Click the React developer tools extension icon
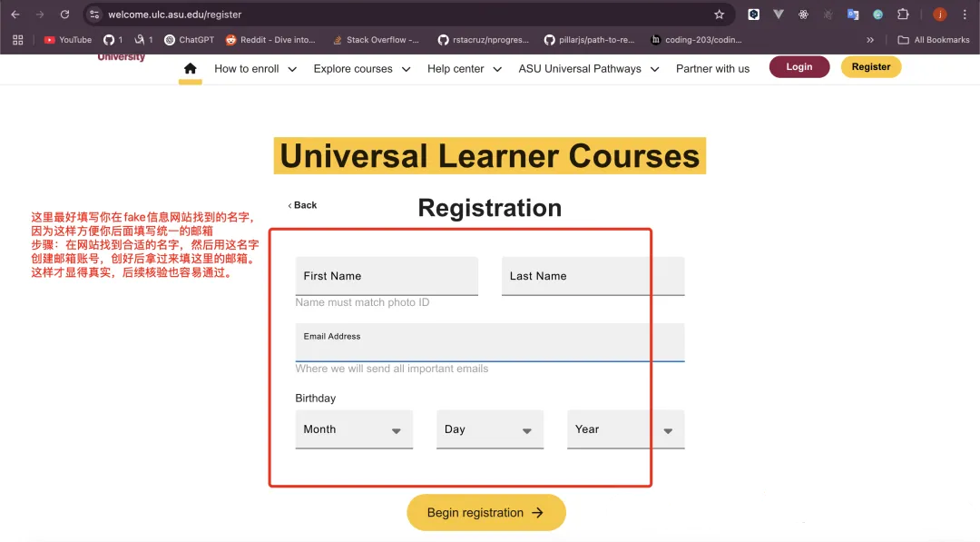The height and width of the screenshot is (542, 980). tap(803, 15)
